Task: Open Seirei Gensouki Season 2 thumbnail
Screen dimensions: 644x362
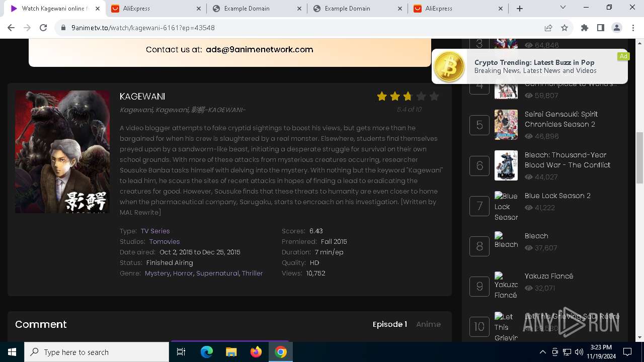Action: pos(506,125)
